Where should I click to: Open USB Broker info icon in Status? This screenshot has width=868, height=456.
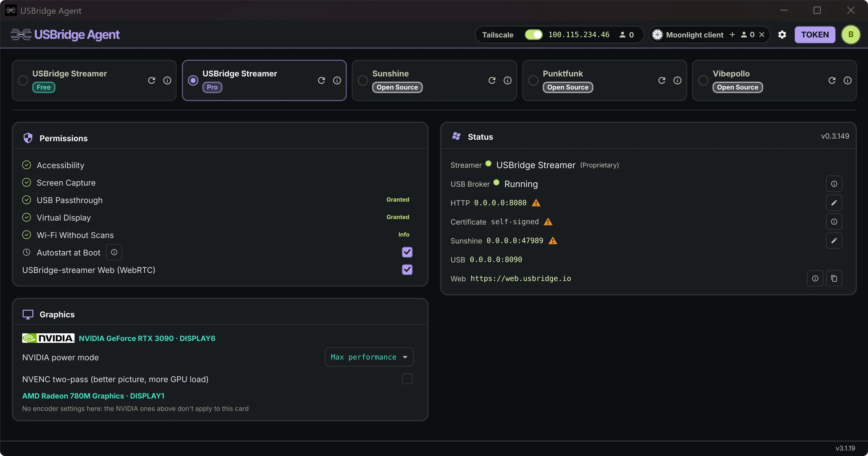[x=834, y=184]
